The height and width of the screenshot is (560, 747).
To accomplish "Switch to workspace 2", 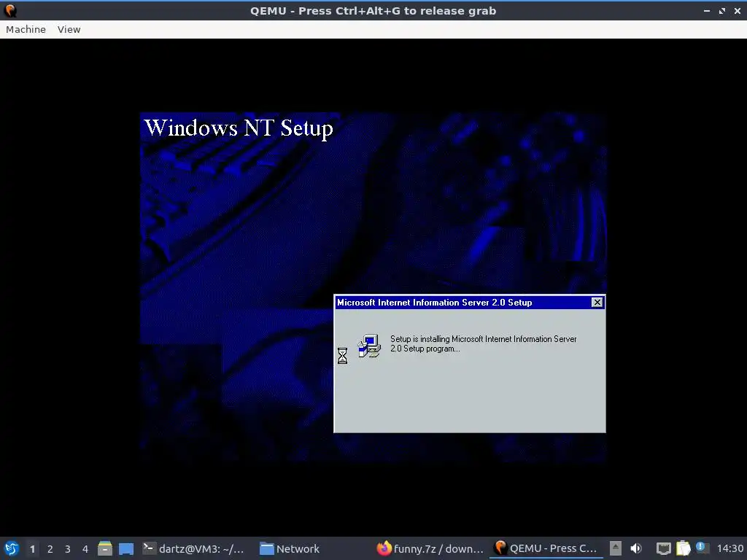I will 50,549.
